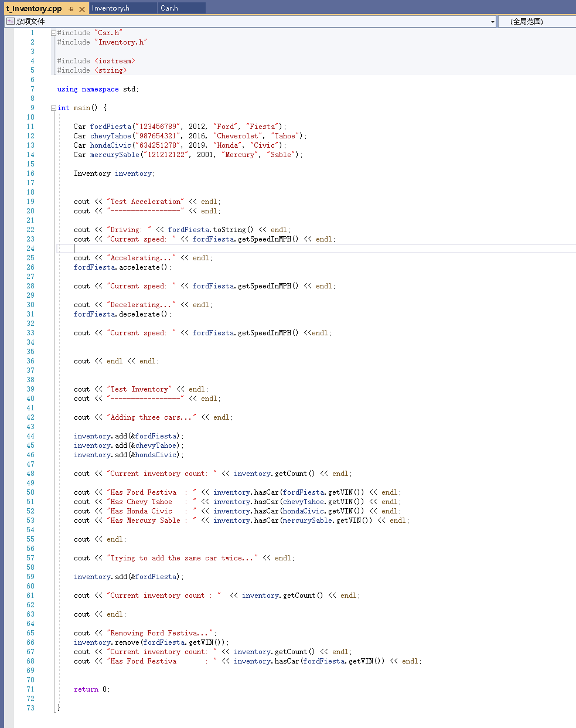Click the document icon beside the navigation bar
Viewport: 576px width, 728px height.
click(x=9, y=21)
